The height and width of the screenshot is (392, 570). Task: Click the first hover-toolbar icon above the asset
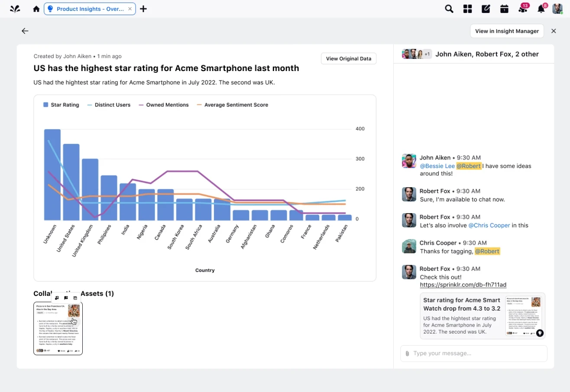57,298
